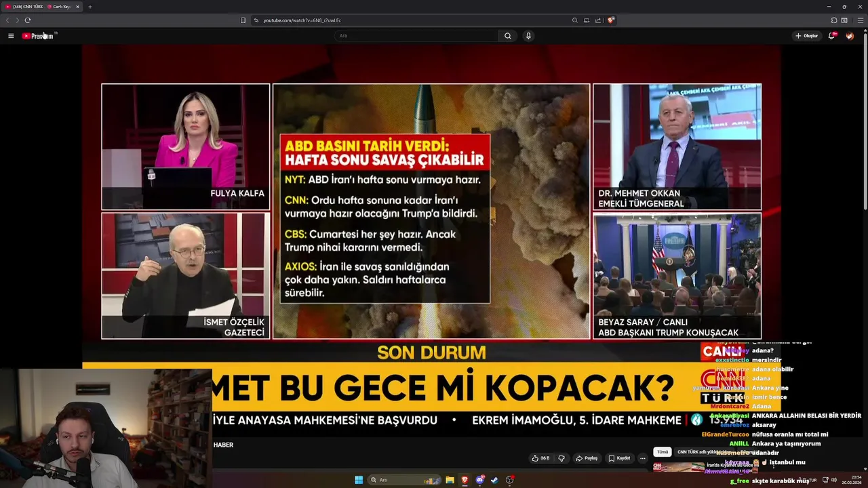Click the Oluştur create button

807,36
